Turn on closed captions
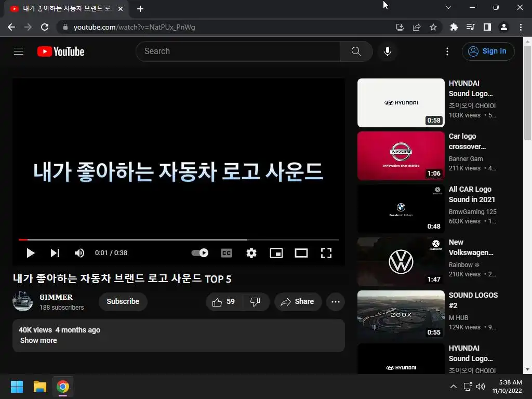The height and width of the screenshot is (399, 532). [227, 253]
